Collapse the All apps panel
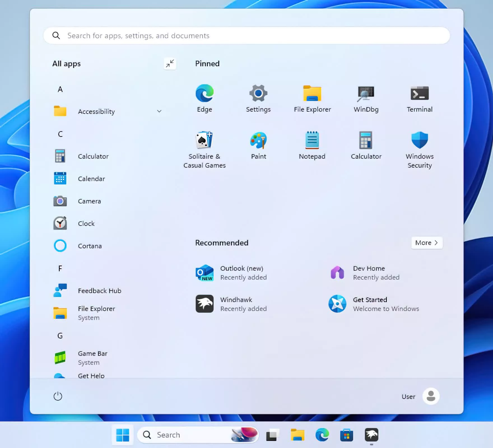The image size is (493, 448). click(170, 64)
